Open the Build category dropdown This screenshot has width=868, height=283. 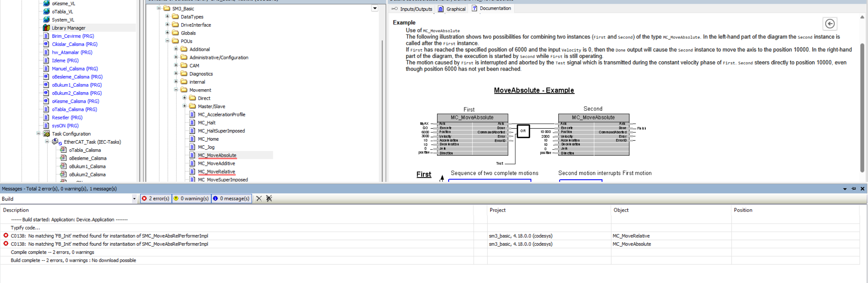click(x=134, y=199)
